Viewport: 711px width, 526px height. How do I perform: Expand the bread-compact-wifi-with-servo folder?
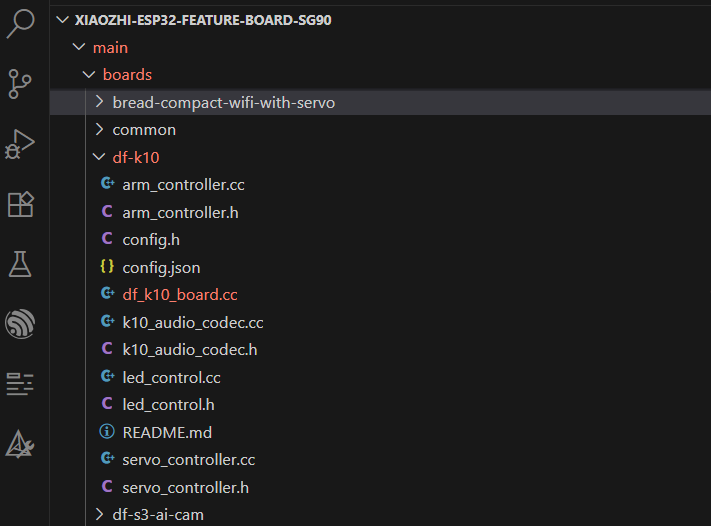point(223,102)
